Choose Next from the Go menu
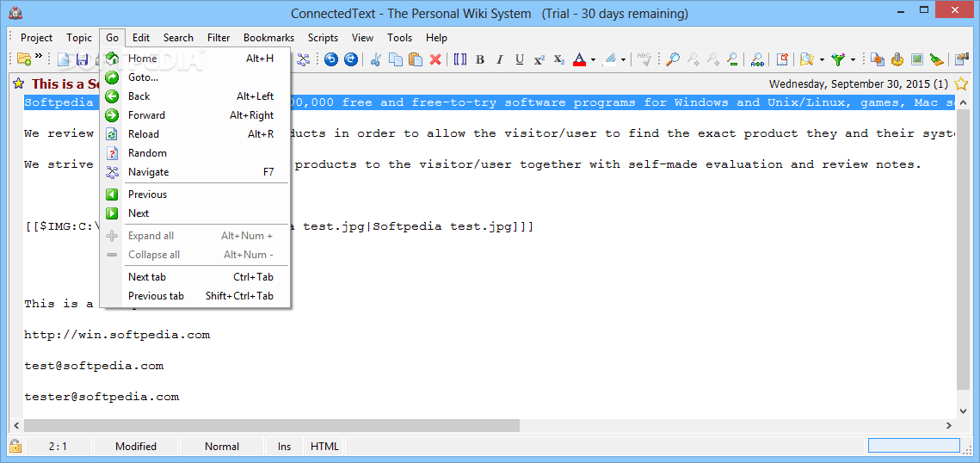This screenshot has height=463, width=980. (195, 213)
